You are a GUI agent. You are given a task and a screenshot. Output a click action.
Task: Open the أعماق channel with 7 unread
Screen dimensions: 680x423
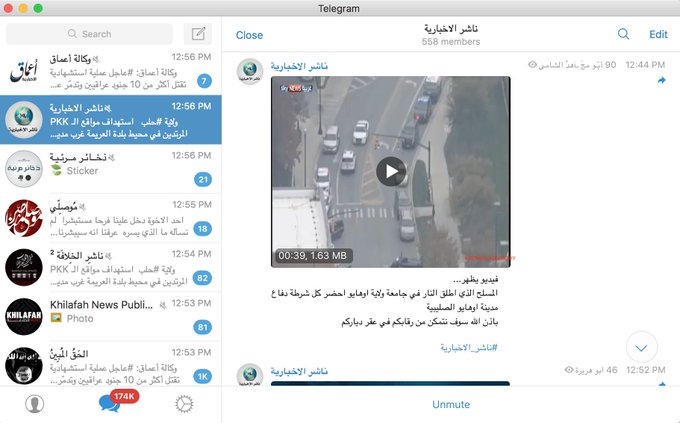111,71
